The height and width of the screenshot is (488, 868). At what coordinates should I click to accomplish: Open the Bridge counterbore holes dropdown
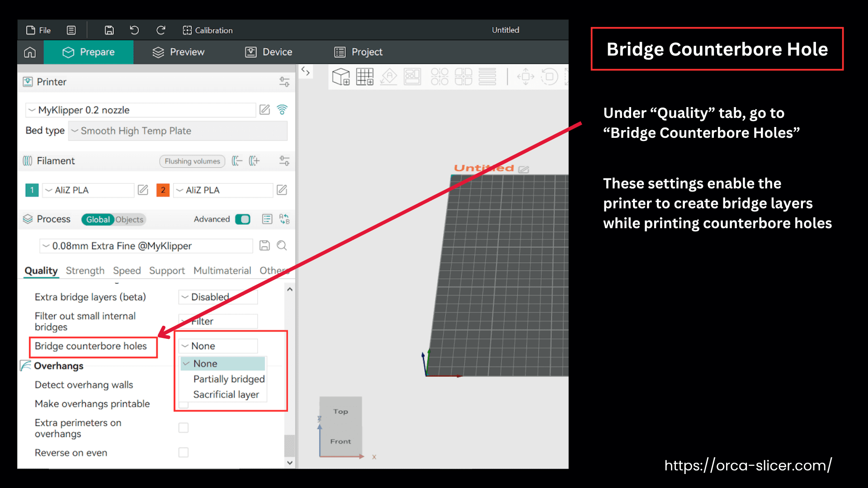218,346
